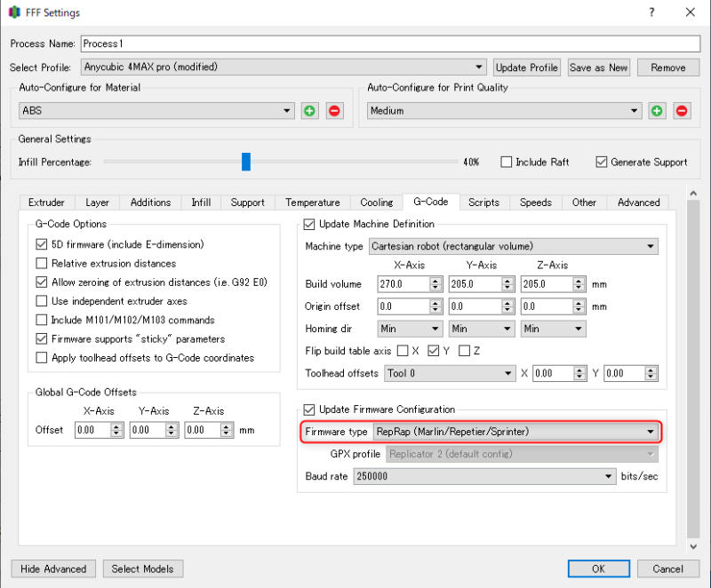Add new print quality with green plus
The width and height of the screenshot is (711, 588).
657,110
